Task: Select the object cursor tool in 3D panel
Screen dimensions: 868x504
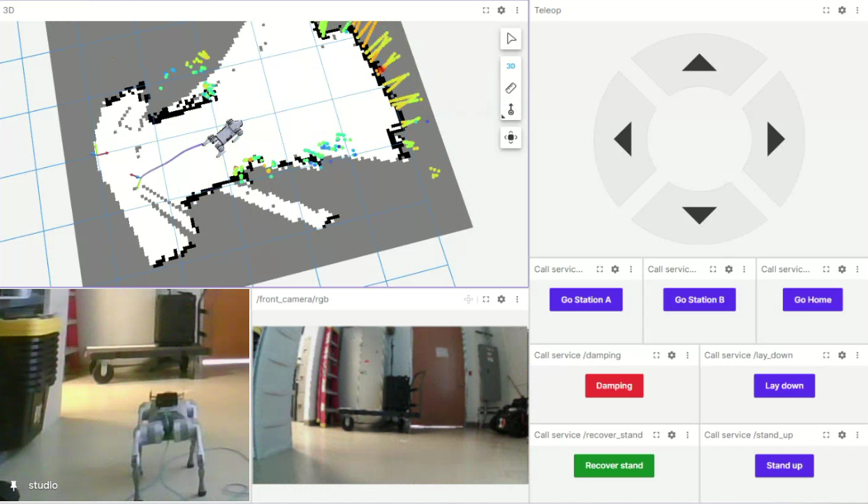Action: [510, 38]
